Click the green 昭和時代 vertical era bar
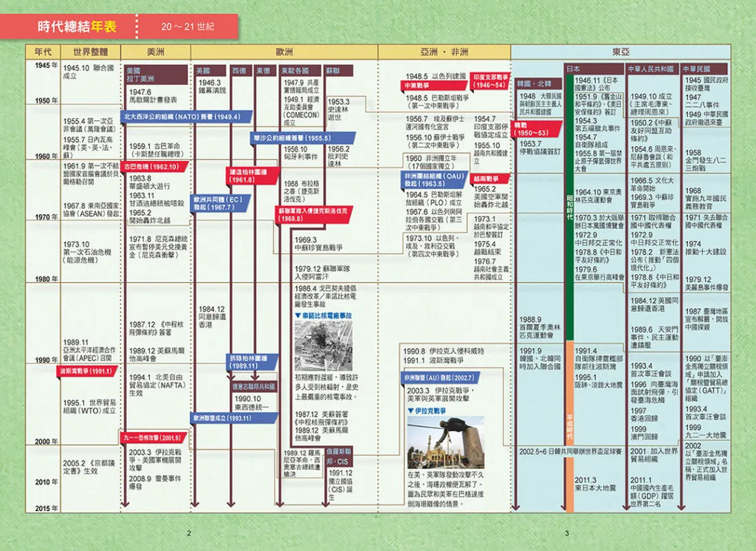The width and height of the screenshot is (756, 551). [x=569, y=207]
